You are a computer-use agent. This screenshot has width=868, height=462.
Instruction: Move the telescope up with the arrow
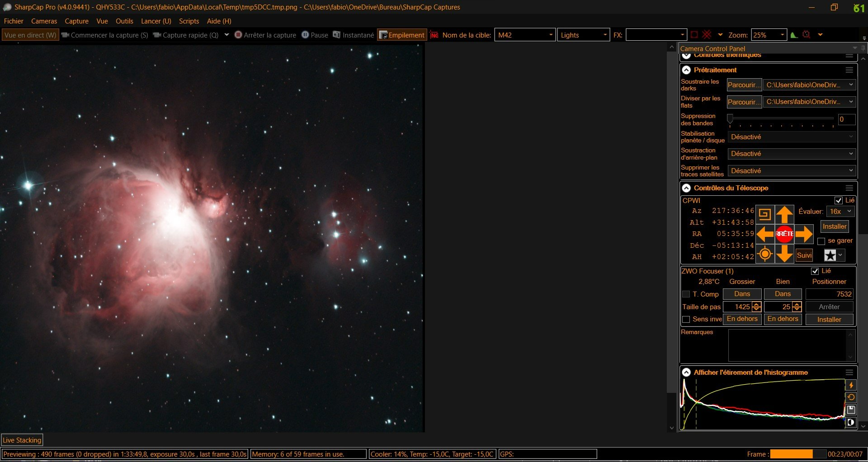tap(784, 214)
